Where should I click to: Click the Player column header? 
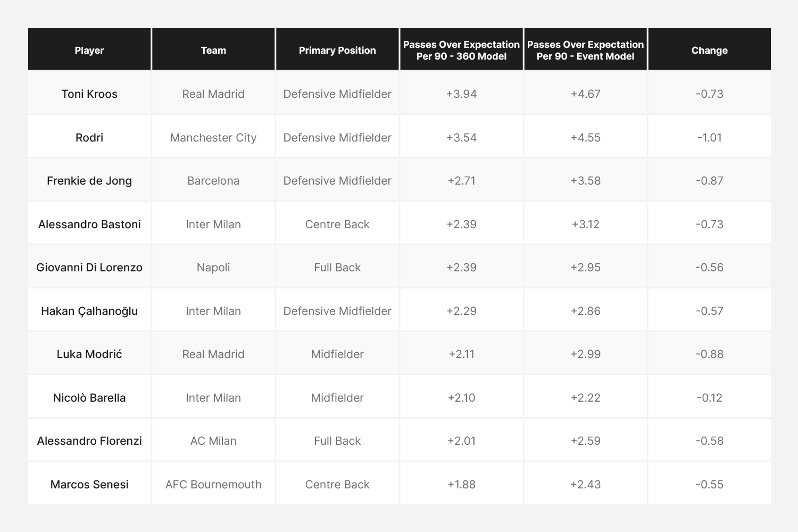click(x=89, y=51)
